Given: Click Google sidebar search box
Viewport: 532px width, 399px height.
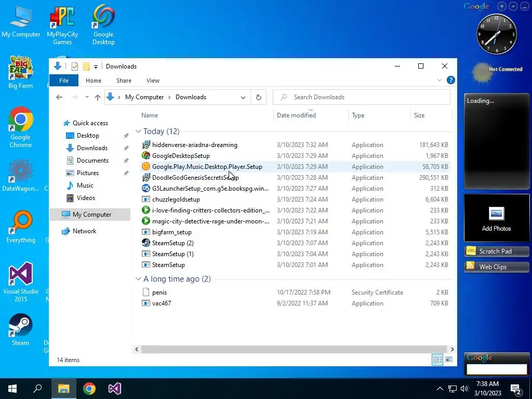Looking at the screenshot, I should click(496, 369).
